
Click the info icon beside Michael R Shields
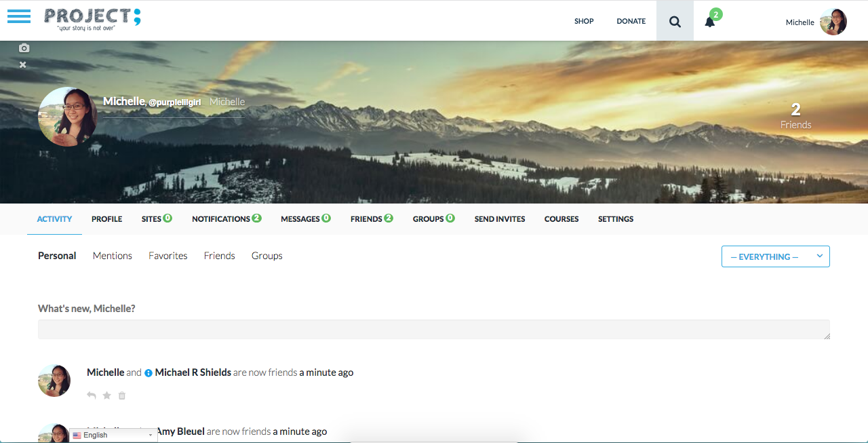pyautogui.click(x=149, y=373)
